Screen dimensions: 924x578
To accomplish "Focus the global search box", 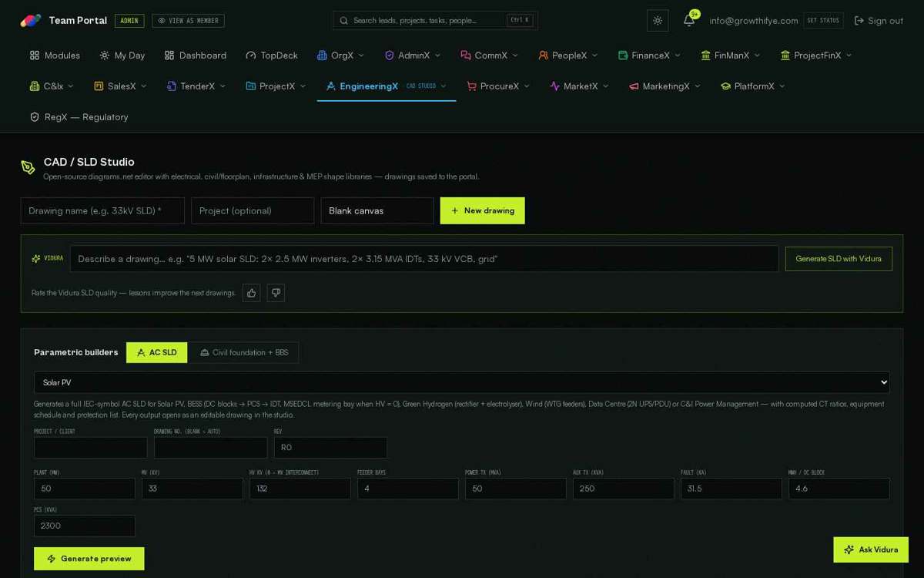I will click(x=435, y=21).
